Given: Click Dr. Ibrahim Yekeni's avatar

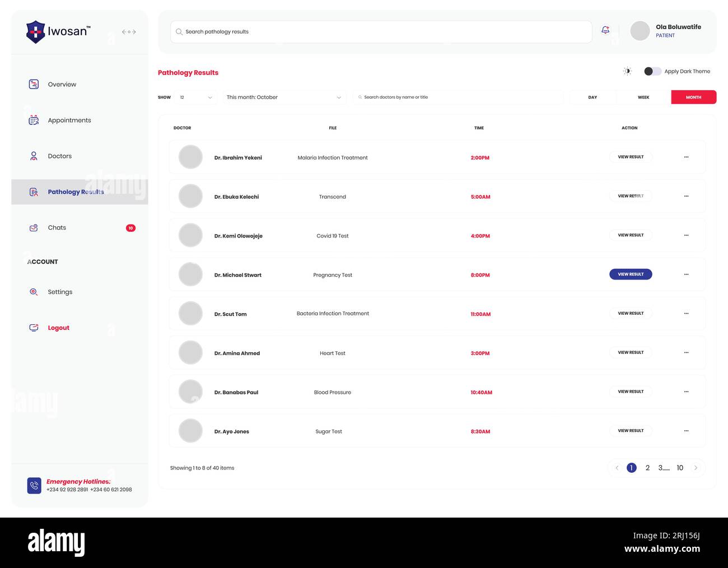Looking at the screenshot, I should point(190,157).
